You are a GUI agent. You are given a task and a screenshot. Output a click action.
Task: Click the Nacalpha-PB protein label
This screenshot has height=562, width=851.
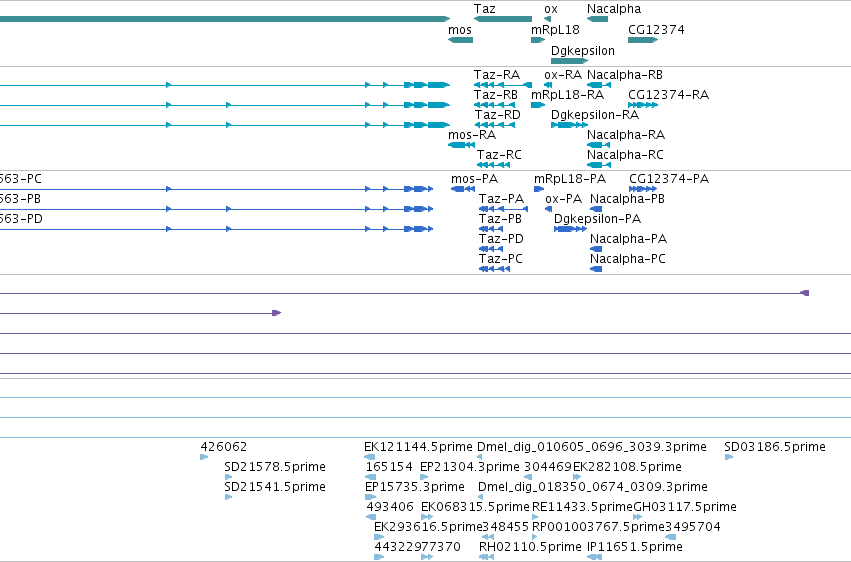[x=627, y=199]
